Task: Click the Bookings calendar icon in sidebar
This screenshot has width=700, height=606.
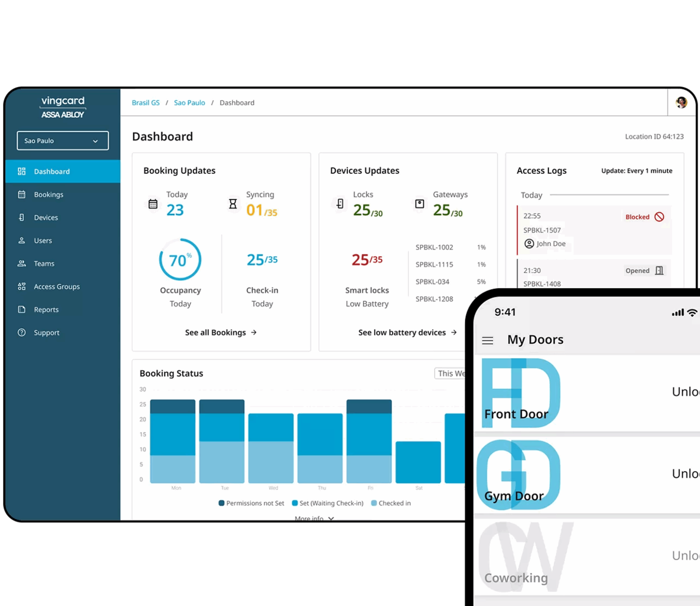Action: tap(22, 195)
